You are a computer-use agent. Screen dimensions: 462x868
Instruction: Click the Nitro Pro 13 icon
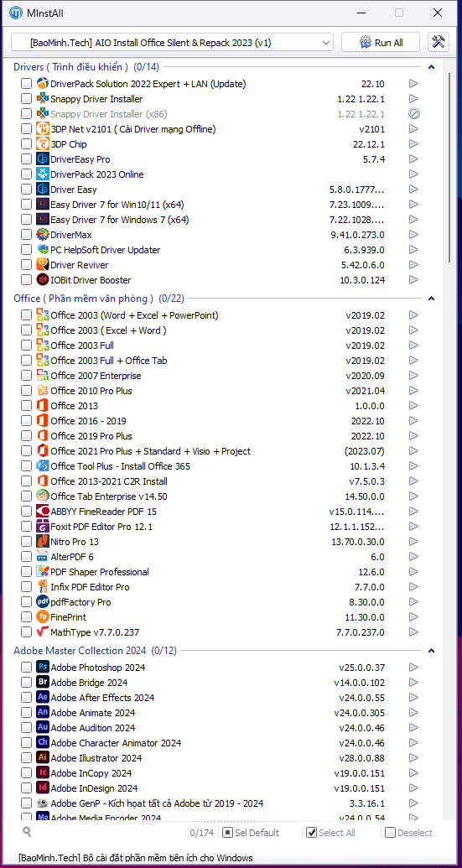[43, 542]
